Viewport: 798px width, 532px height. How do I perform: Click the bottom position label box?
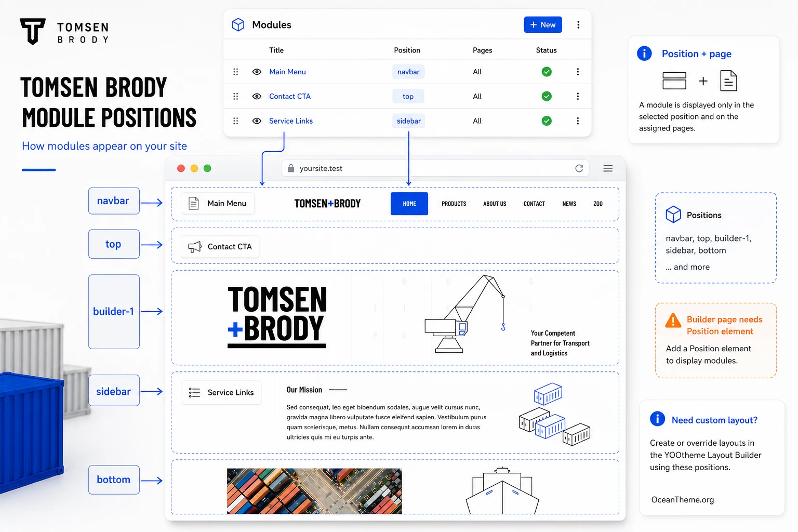pyautogui.click(x=114, y=480)
